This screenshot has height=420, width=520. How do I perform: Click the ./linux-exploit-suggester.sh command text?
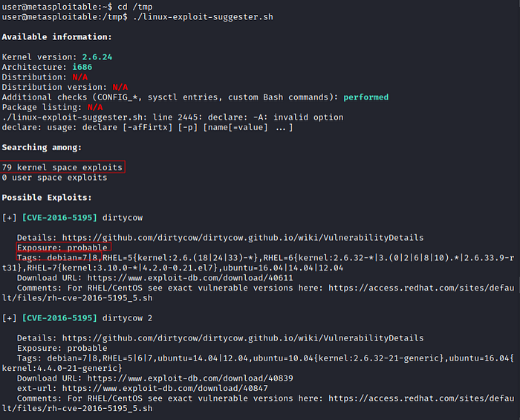pos(203,16)
